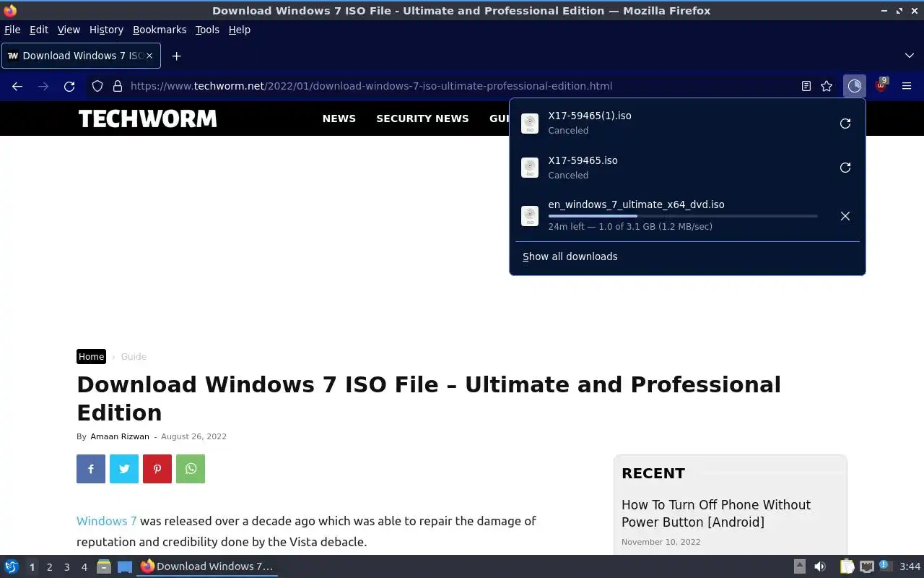The width and height of the screenshot is (924, 578).
Task: Click the Guide breadcrumb
Action: (134, 356)
